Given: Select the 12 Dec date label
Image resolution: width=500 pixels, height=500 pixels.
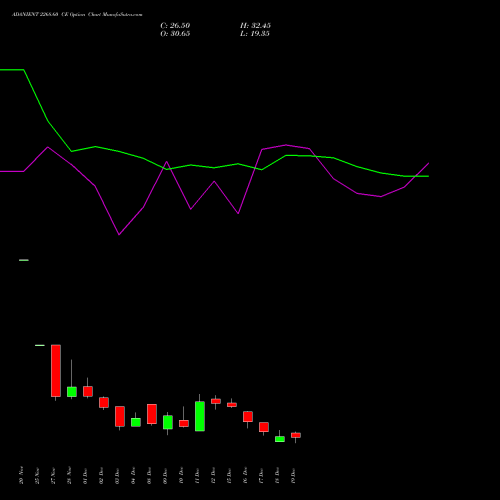Looking at the screenshot, I should 213,475.
